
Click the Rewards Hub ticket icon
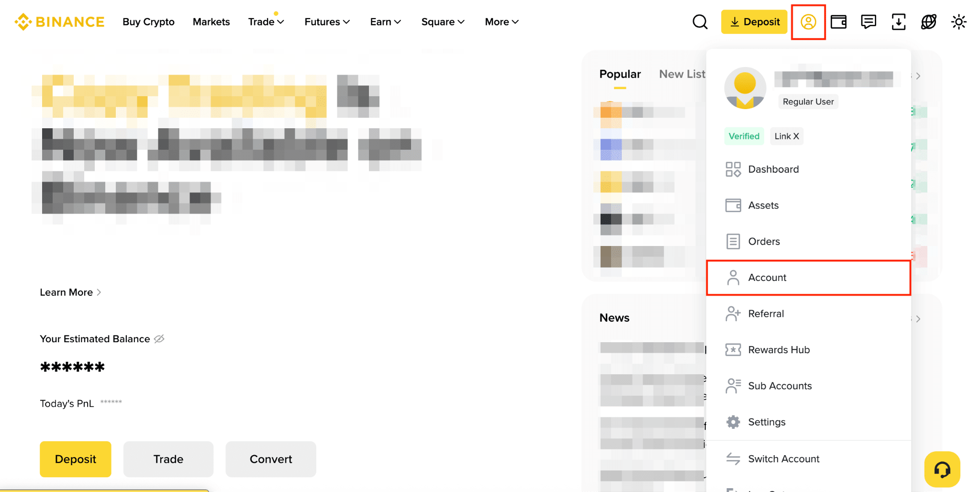click(x=733, y=350)
